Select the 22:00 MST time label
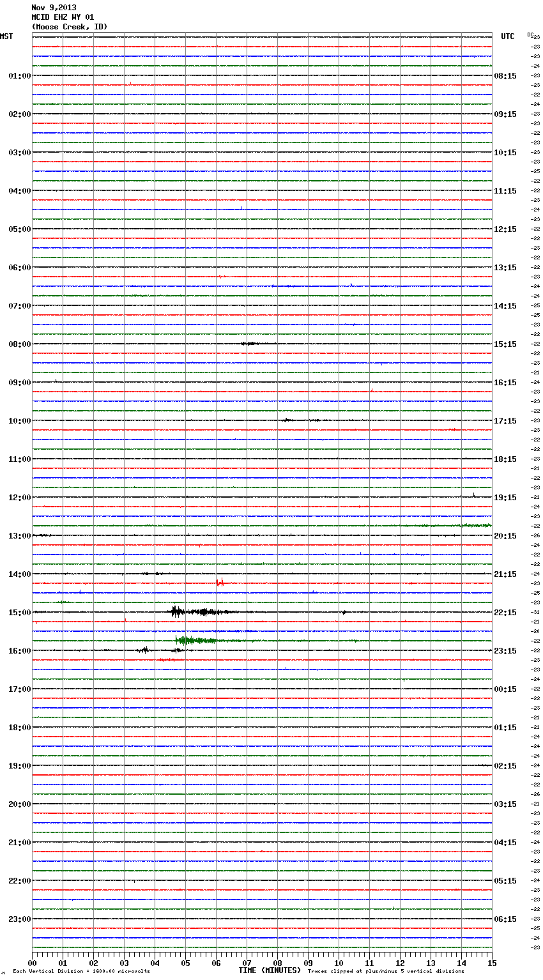The image size is (543, 980). tap(19, 881)
